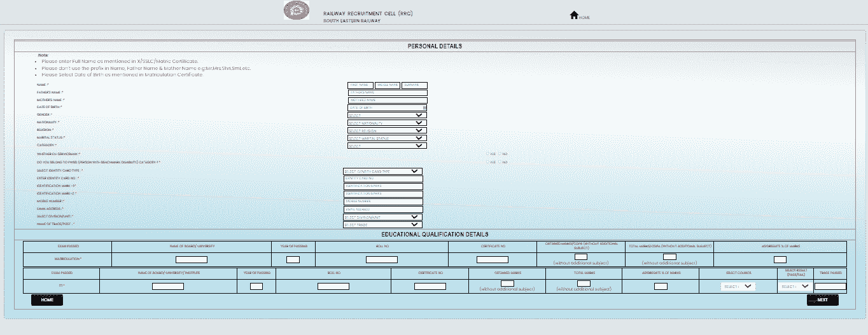Choose No for PwBD category

point(500,162)
